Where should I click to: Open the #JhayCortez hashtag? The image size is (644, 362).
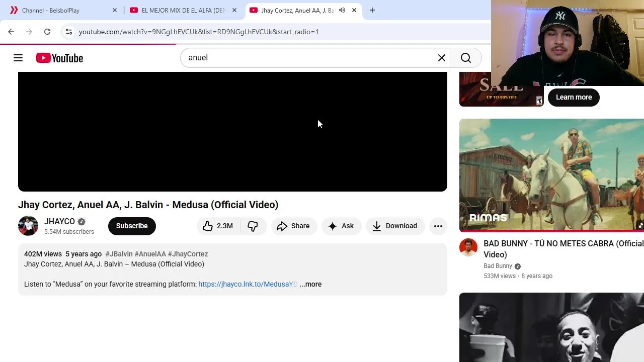pos(188,254)
